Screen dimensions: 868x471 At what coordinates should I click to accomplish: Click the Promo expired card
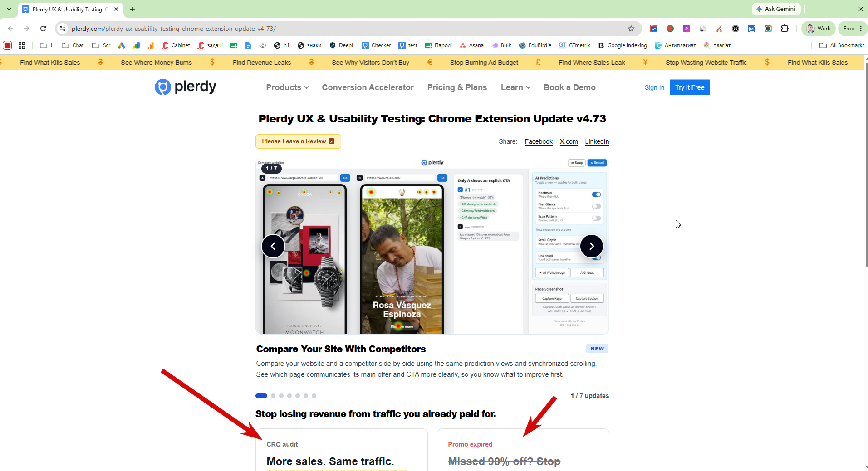pos(523,450)
